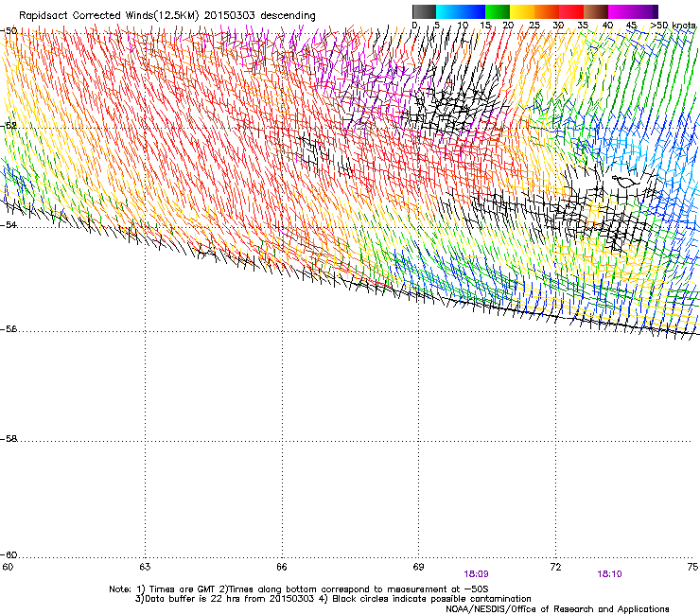The width and height of the screenshot is (700, 615).
Task: Click the "-50" latitude label at top left
Action: tap(8, 31)
